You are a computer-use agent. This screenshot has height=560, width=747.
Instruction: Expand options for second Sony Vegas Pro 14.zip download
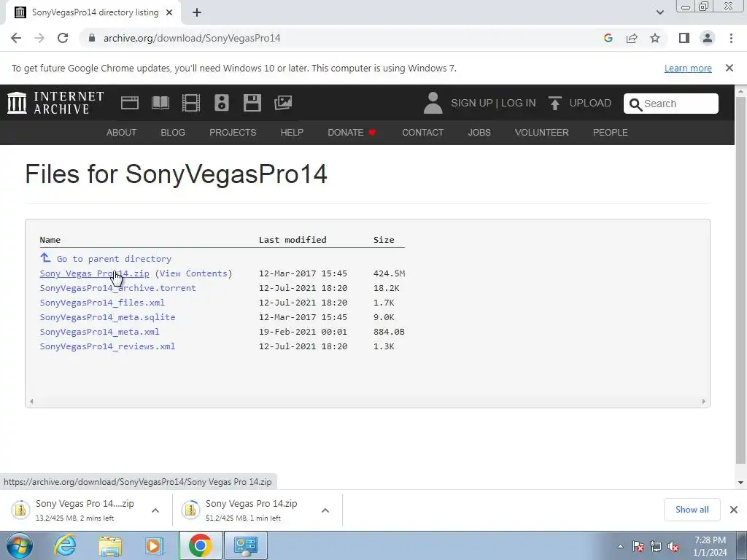[325, 510]
